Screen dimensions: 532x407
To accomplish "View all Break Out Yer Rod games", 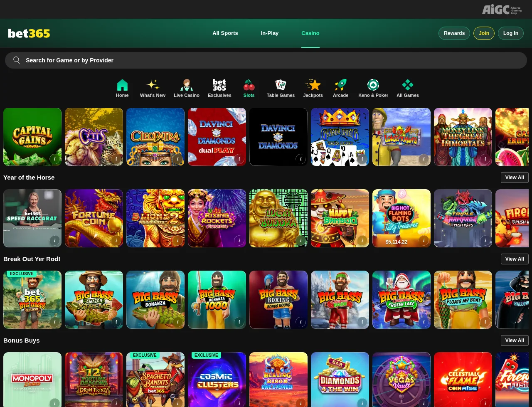I will (515, 259).
